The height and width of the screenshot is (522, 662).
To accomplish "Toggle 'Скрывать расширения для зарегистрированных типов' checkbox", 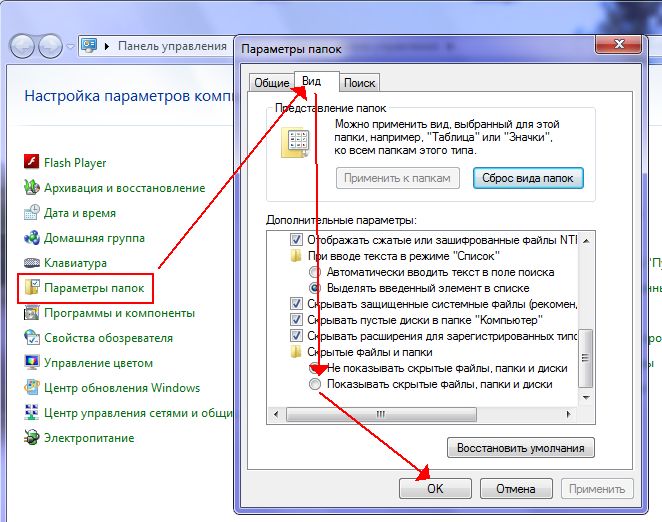I will click(x=296, y=336).
